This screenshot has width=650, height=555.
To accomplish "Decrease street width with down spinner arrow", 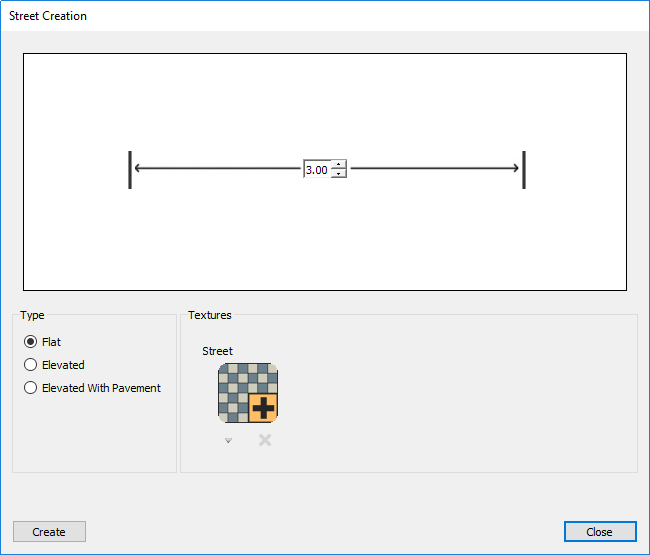I will 339,173.
